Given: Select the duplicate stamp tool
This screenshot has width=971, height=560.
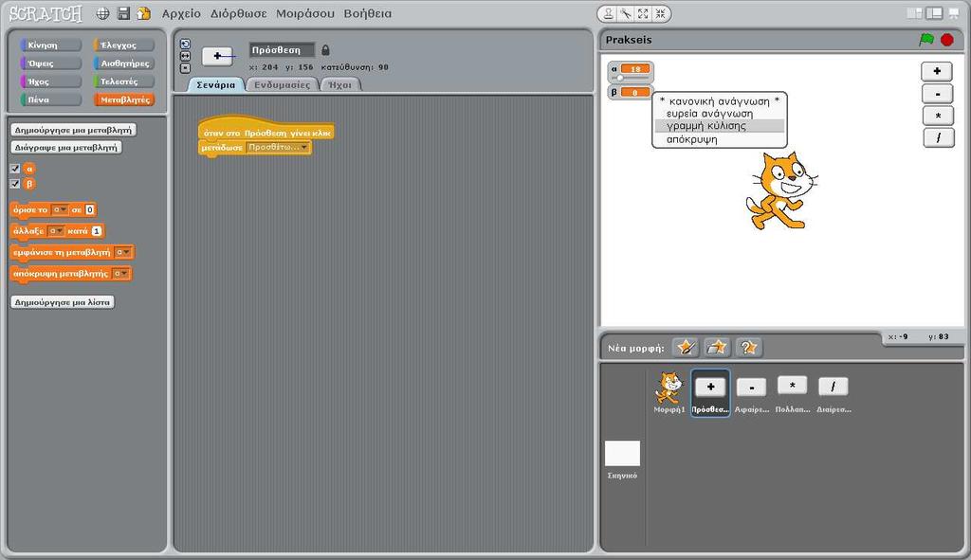Looking at the screenshot, I should pyautogui.click(x=609, y=13).
